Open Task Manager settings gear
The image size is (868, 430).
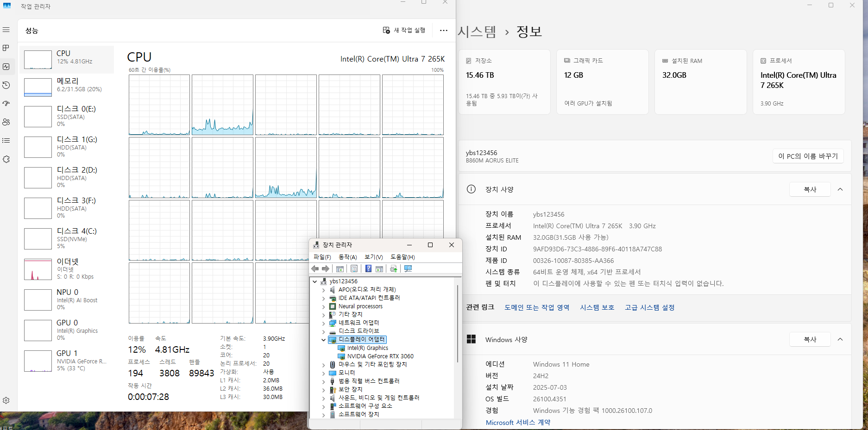point(6,400)
